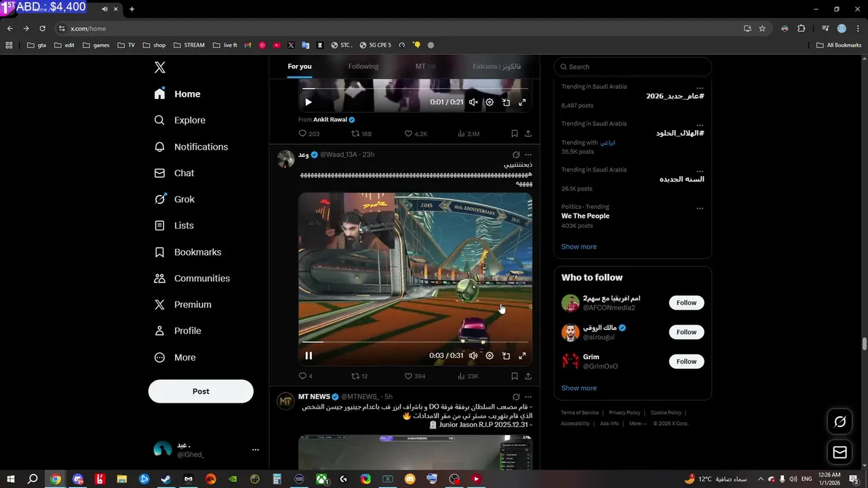Open Explore page
868x488 pixels.
click(180, 120)
